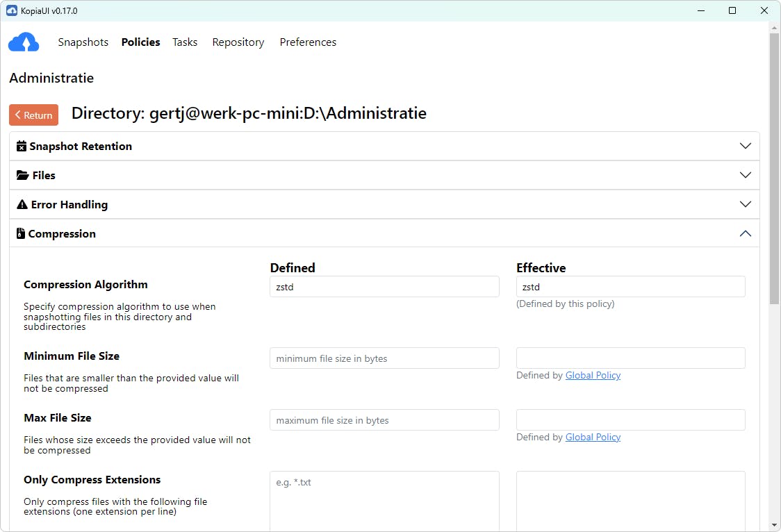Screen dimensions: 781x532
Task: Click the Error Handling warning icon
Action: 22,205
